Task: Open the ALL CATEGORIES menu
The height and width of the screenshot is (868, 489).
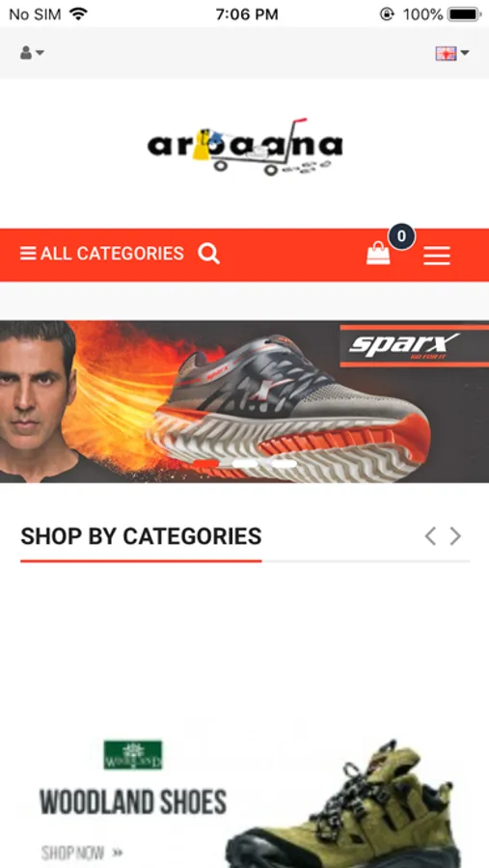Action: (x=102, y=254)
